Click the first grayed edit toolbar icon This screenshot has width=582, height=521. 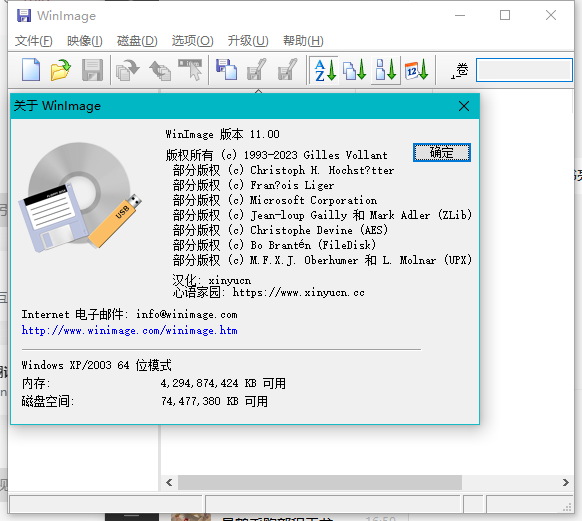257,70
